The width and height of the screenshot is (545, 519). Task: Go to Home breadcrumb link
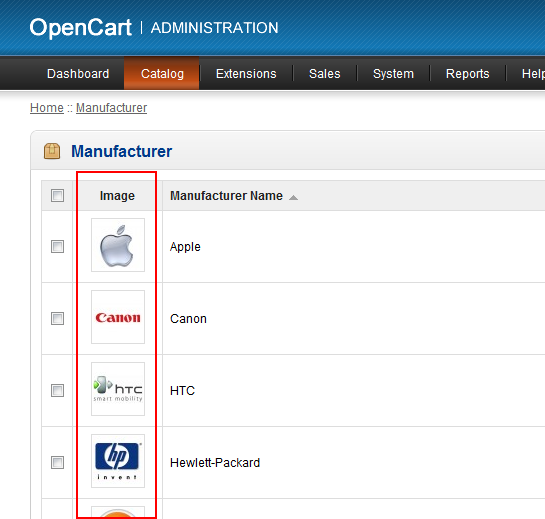click(x=47, y=108)
